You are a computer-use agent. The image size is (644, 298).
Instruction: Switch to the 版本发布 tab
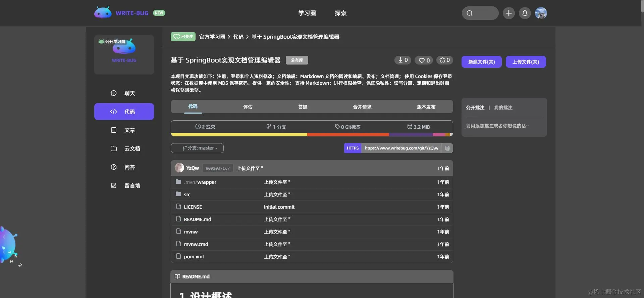(x=426, y=107)
